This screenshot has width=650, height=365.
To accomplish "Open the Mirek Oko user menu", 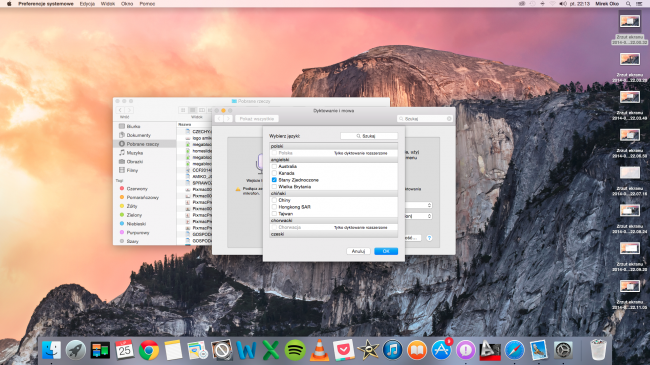I will pyautogui.click(x=607, y=4).
